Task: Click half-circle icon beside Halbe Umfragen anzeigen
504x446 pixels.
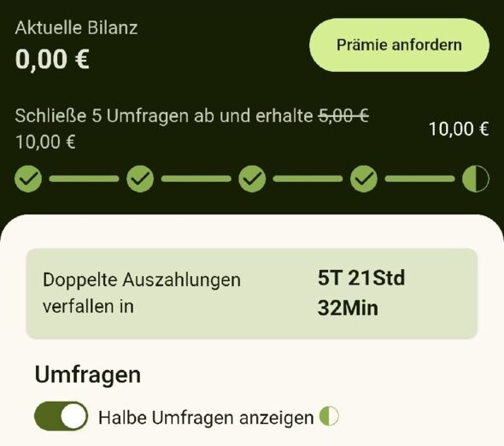Action: coord(329,416)
